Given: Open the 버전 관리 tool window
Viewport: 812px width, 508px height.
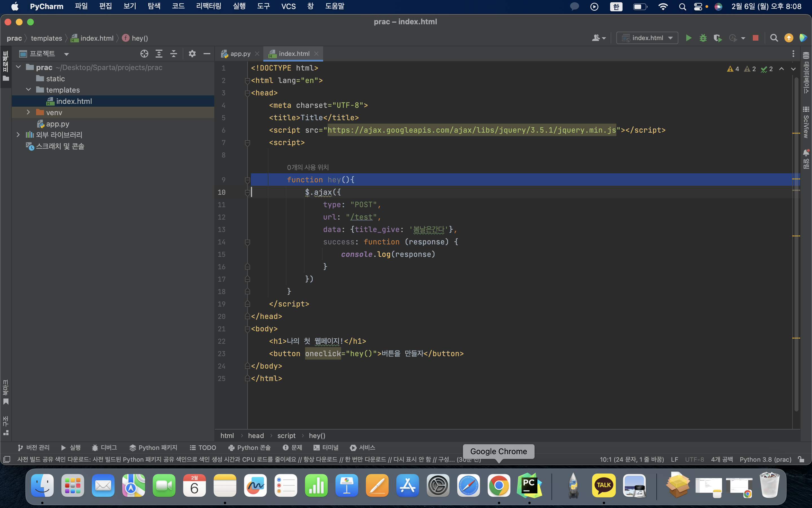Looking at the screenshot, I should (34, 448).
